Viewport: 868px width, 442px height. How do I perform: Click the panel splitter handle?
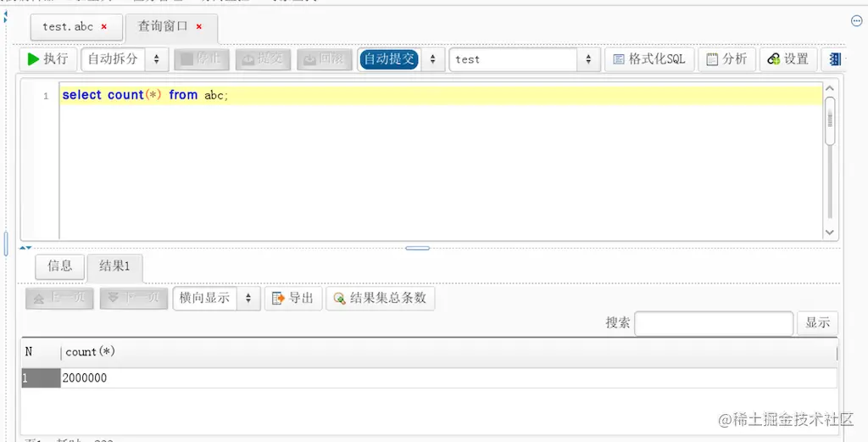click(417, 248)
